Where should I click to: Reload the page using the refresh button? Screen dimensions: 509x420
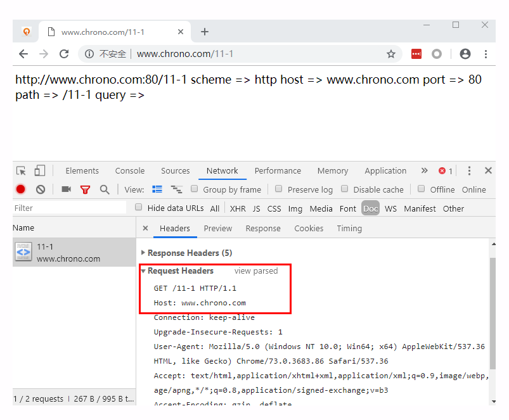(x=64, y=54)
